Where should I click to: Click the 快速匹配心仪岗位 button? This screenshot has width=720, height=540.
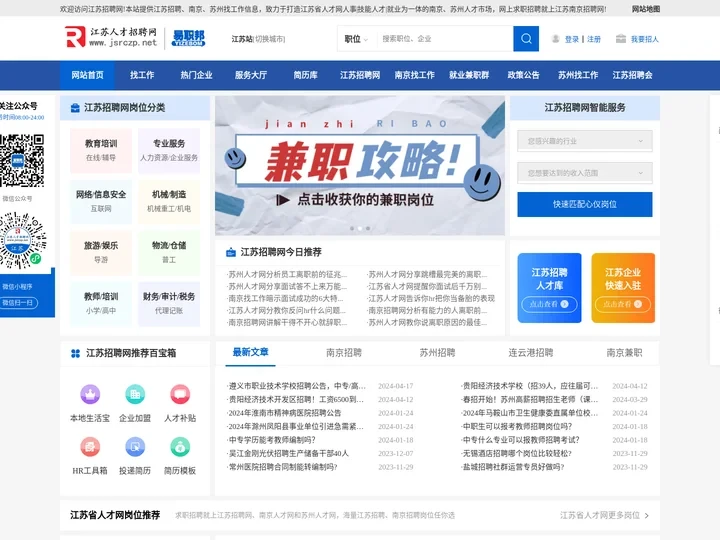point(585,204)
